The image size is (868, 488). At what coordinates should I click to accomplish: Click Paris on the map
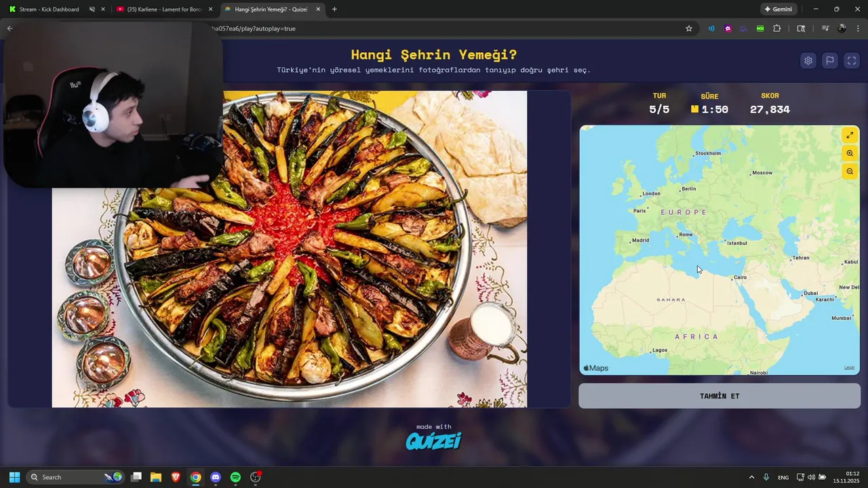(639, 211)
